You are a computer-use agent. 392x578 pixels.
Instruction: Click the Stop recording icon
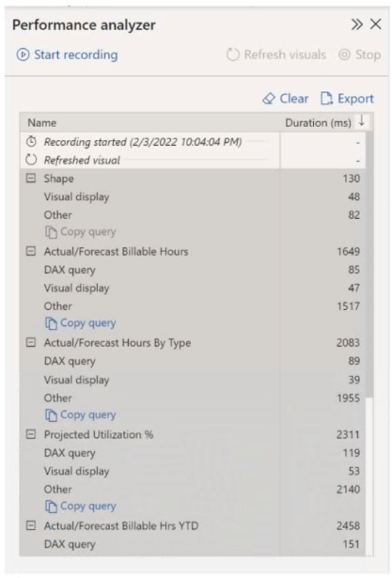pyautogui.click(x=344, y=55)
